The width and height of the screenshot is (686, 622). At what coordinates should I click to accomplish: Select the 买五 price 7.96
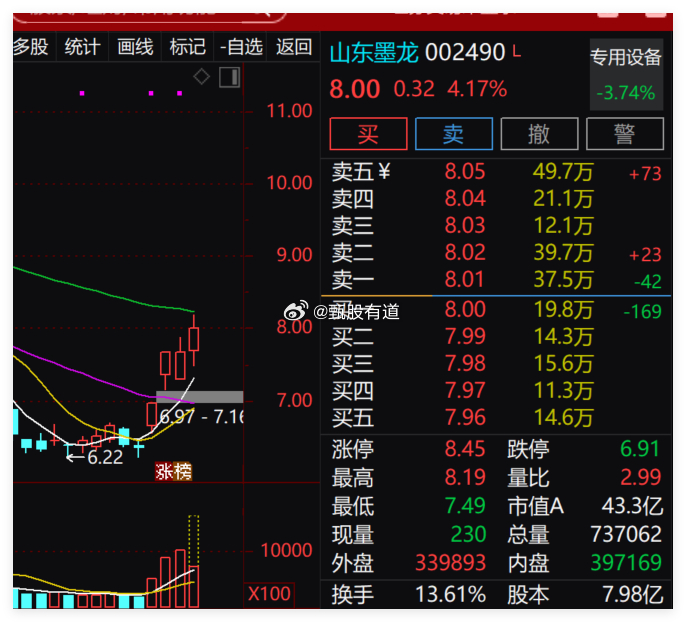[465, 418]
